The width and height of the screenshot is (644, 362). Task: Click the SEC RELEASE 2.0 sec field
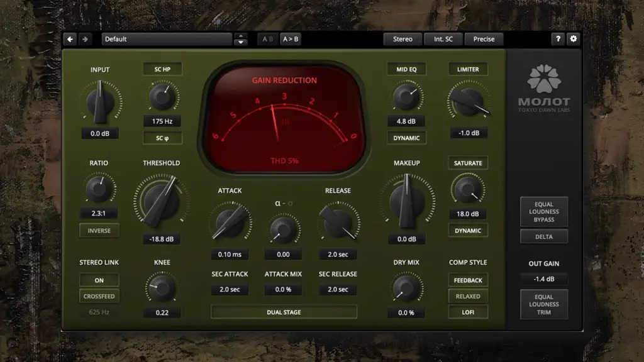click(x=338, y=289)
